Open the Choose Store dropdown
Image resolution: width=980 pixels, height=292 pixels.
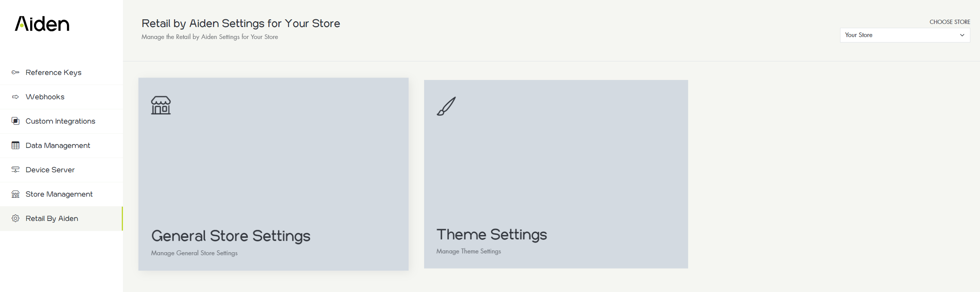tap(905, 35)
